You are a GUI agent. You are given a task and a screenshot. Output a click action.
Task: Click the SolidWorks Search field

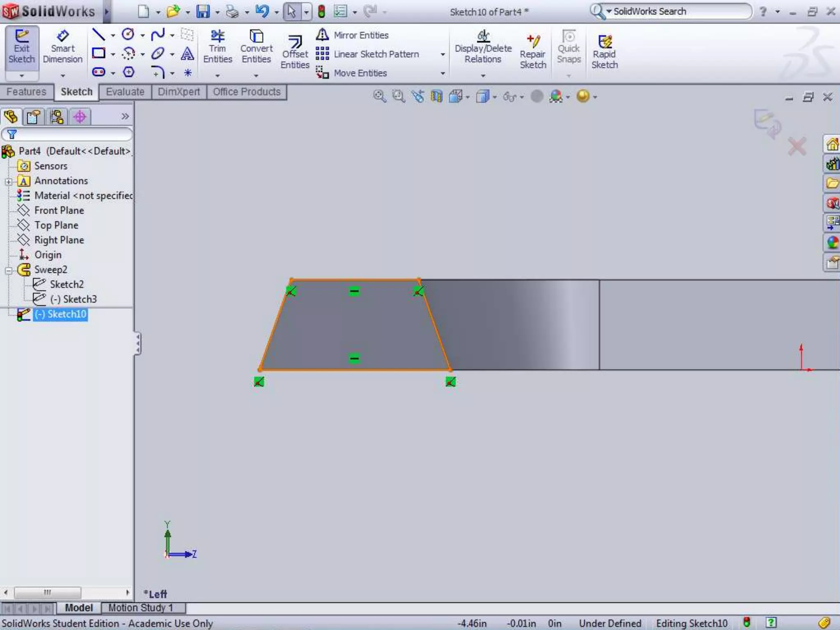click(677, 11)
